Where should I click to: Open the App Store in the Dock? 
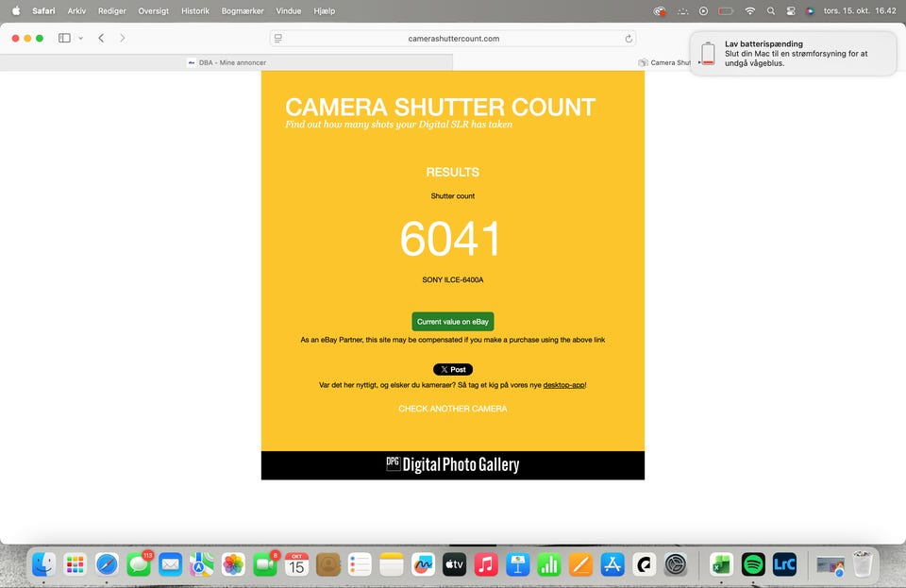click(x=612, y=564)
